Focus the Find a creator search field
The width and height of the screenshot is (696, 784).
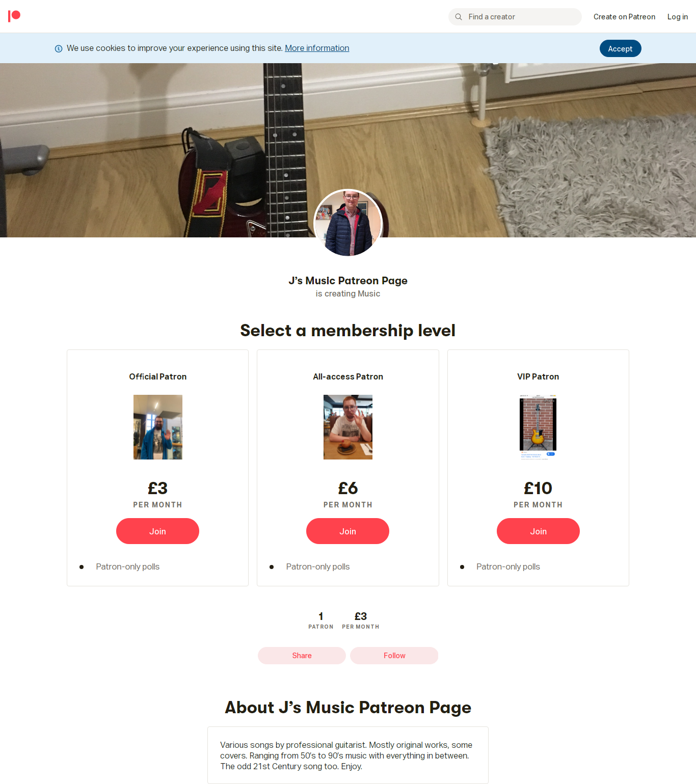[515, 17]
